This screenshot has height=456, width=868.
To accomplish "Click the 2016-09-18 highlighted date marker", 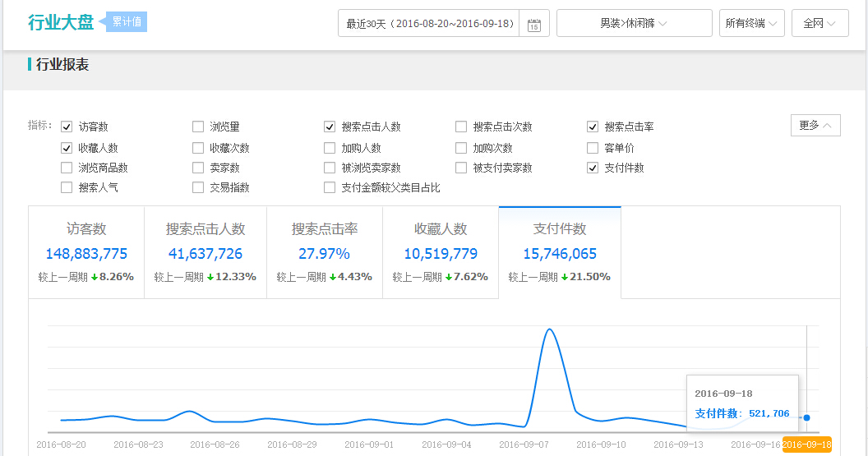I will tap(806, 444).
